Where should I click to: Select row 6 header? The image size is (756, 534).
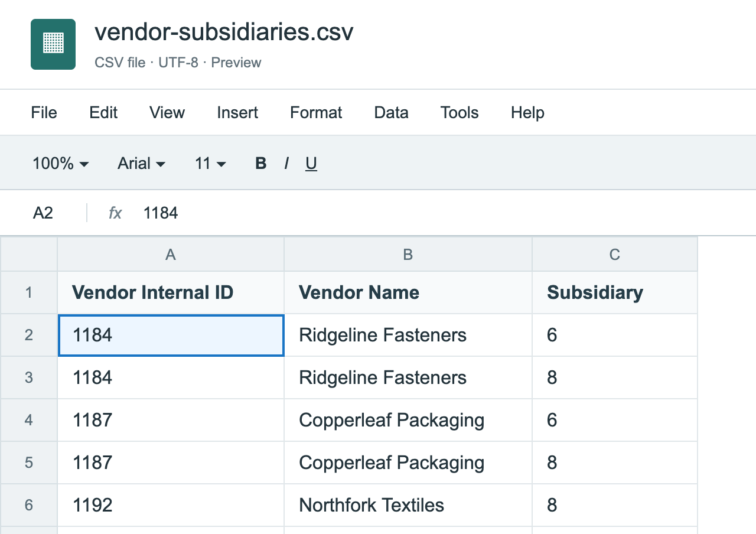coord(29,505)
